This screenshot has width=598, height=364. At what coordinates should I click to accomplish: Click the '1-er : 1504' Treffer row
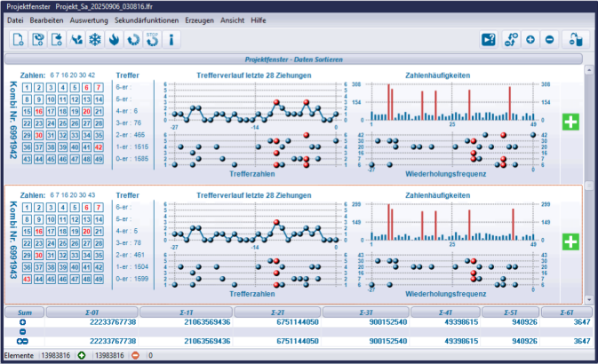[x=132, y=267]
